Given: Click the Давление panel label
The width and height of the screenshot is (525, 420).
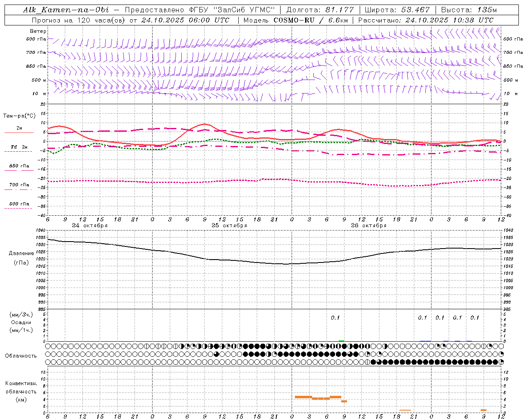Looking at the screenshot, I should coord(21,253).
